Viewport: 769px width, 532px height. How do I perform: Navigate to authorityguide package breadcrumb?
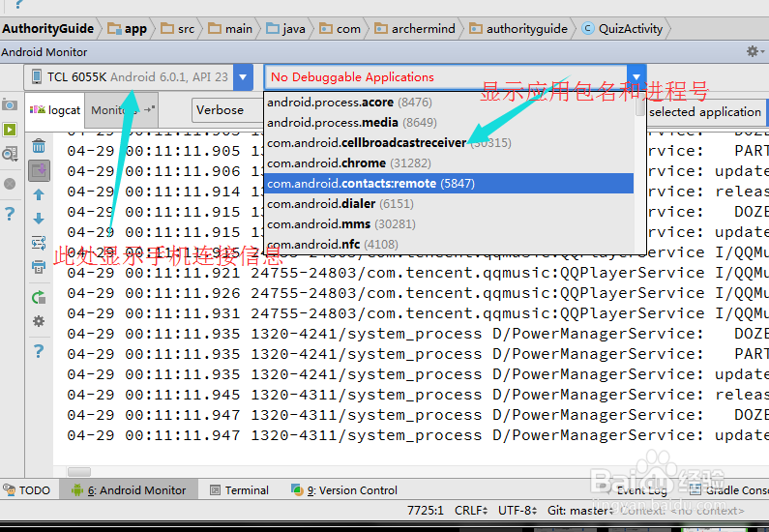[x=518, y=28]
